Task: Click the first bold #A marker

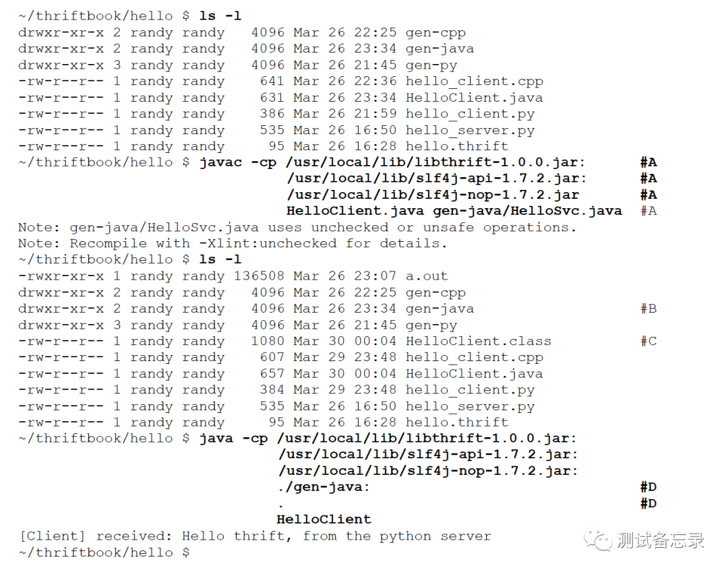Action: [x=648, y=162]
